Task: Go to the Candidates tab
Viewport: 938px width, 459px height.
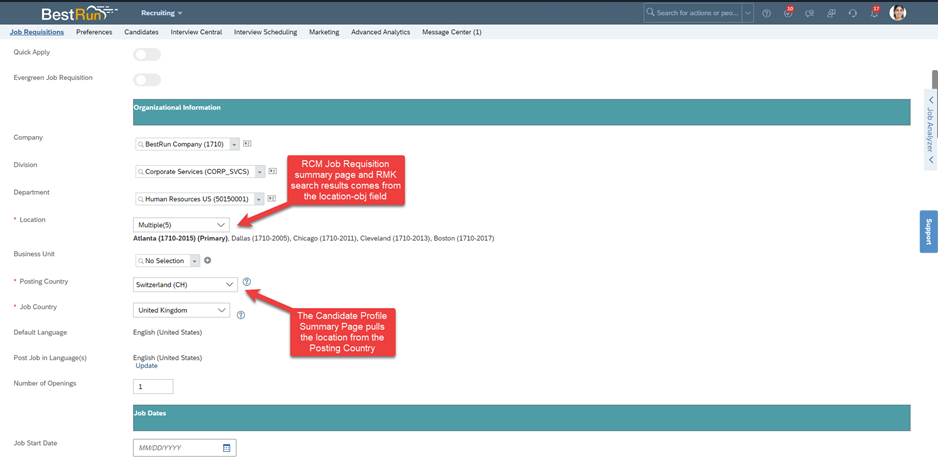Action: pyautogui.click(x=141, y=32)
